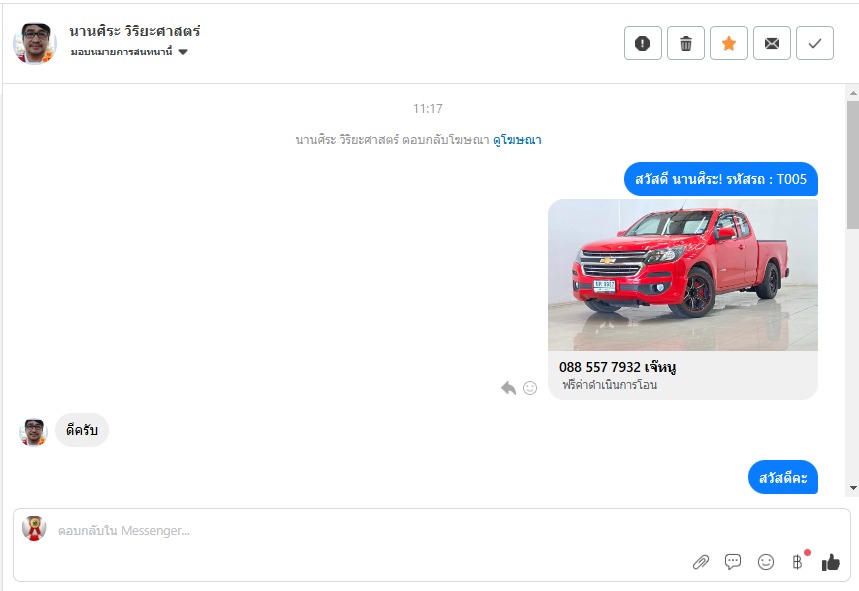Open the baht payment request icon
This screenshot has width=859, height=591.
pos(798,562)
